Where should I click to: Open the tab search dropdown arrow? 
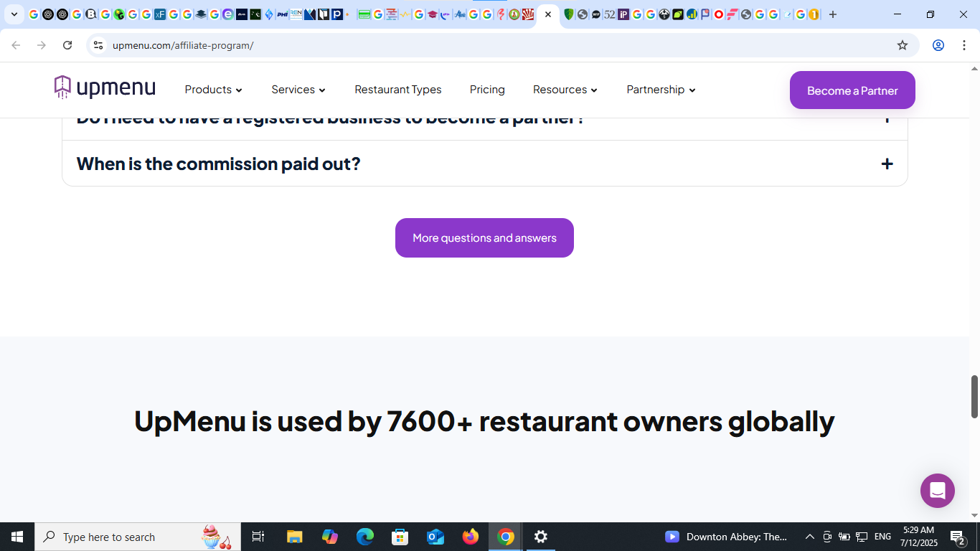coord(14,14)
